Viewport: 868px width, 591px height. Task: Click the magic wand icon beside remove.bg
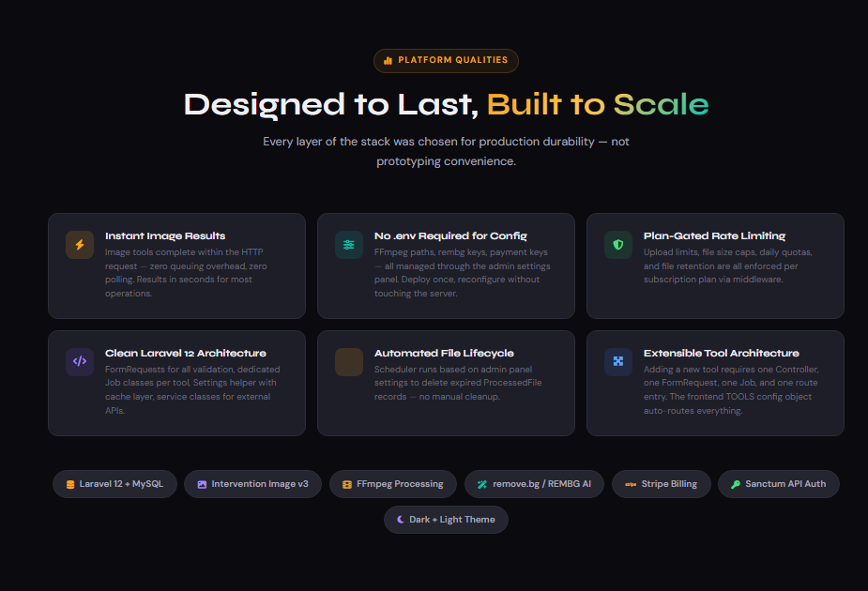481,485
